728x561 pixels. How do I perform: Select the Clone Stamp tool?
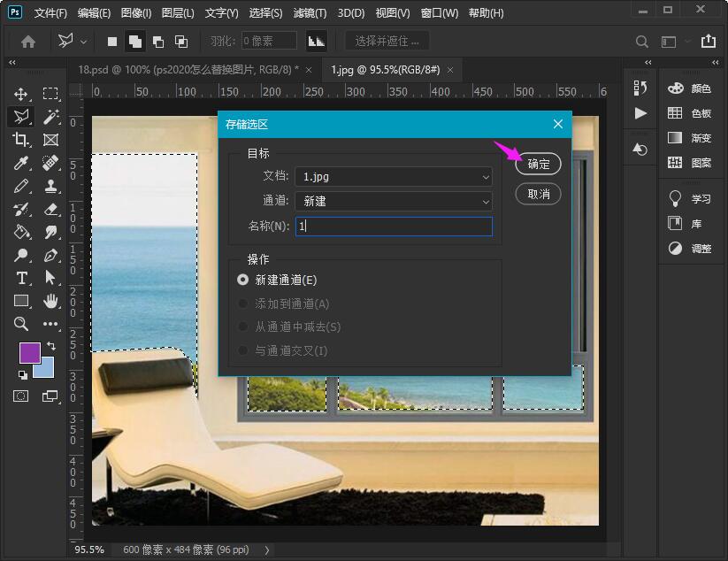50,186
